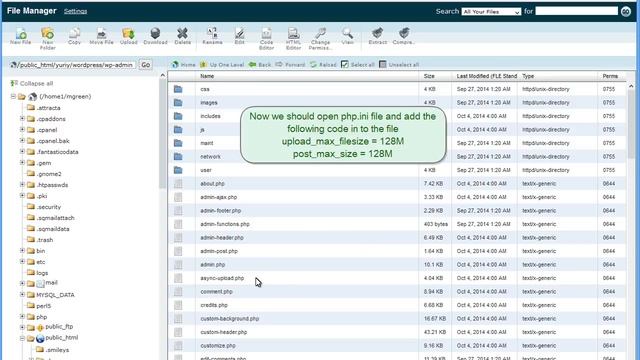
Task: Choose the Move File toolbar icon
Action: (101, 36)
